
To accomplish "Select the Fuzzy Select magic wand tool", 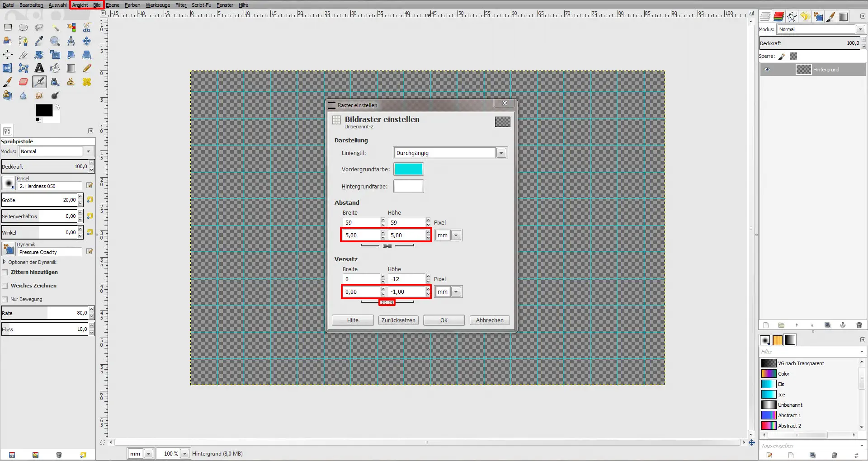I will [x=56, y=28].
